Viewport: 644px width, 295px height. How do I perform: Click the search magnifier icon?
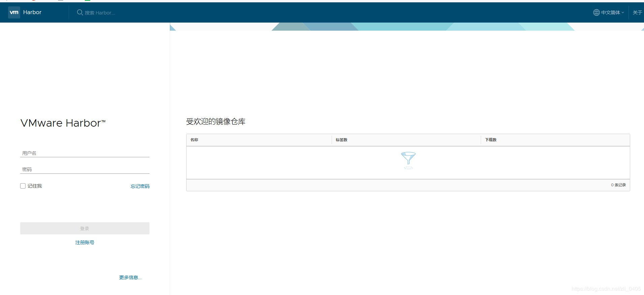[x=80, y=12]
